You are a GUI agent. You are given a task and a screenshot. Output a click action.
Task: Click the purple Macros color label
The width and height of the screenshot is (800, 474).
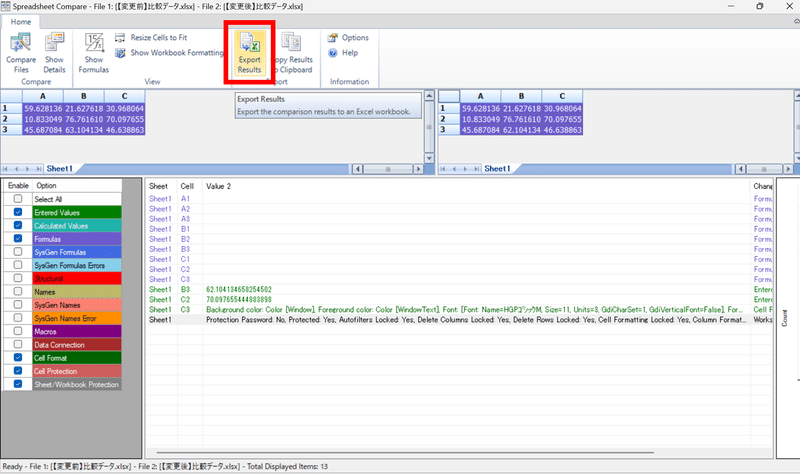coord(77,332)
